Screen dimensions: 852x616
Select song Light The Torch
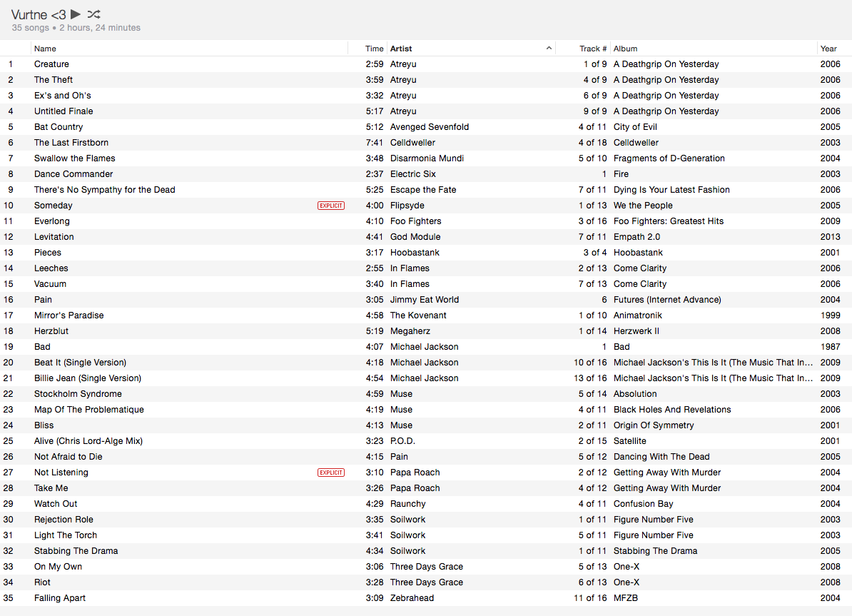pos(66,535)
